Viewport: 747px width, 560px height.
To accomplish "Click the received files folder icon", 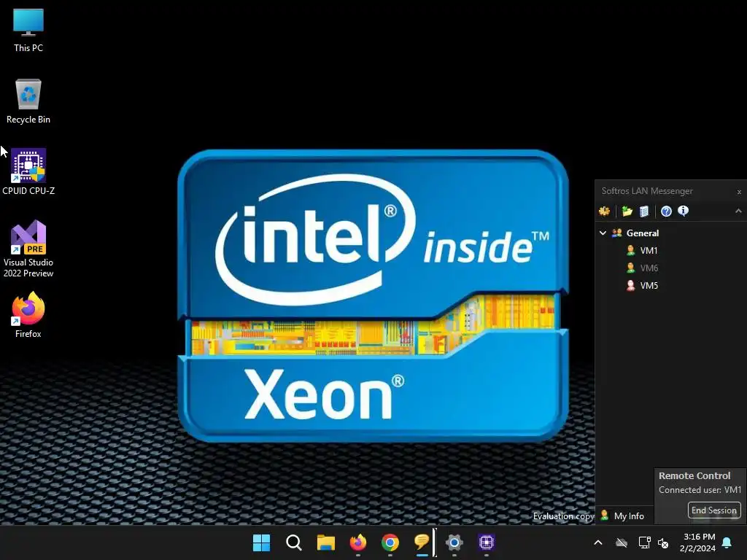I will (x=627, y=211).
